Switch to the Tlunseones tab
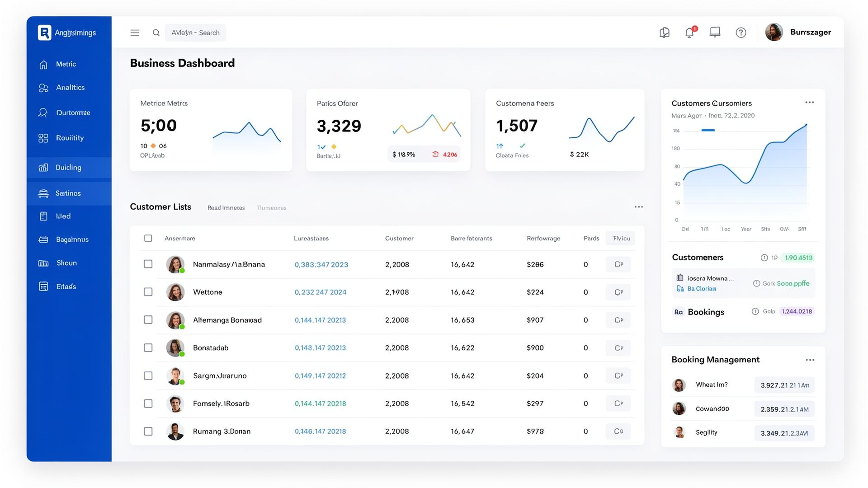Image resolution: width=868 pixels, height=488 pixels. click(271, 208)
